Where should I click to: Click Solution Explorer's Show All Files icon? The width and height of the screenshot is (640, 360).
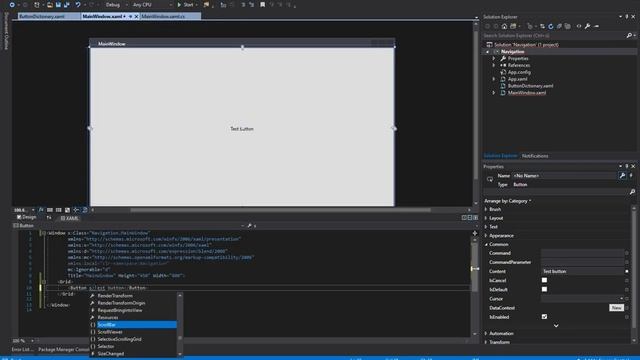click(x=567, y=26)
